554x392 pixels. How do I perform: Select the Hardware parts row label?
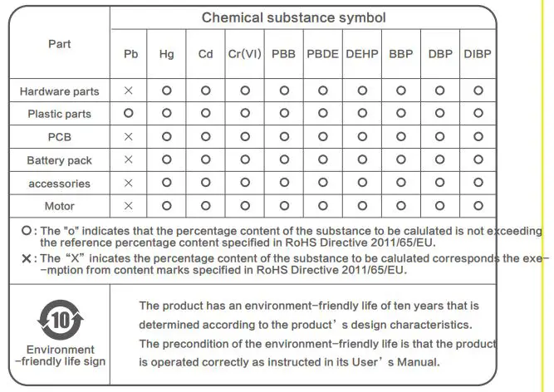pos(59,91)
